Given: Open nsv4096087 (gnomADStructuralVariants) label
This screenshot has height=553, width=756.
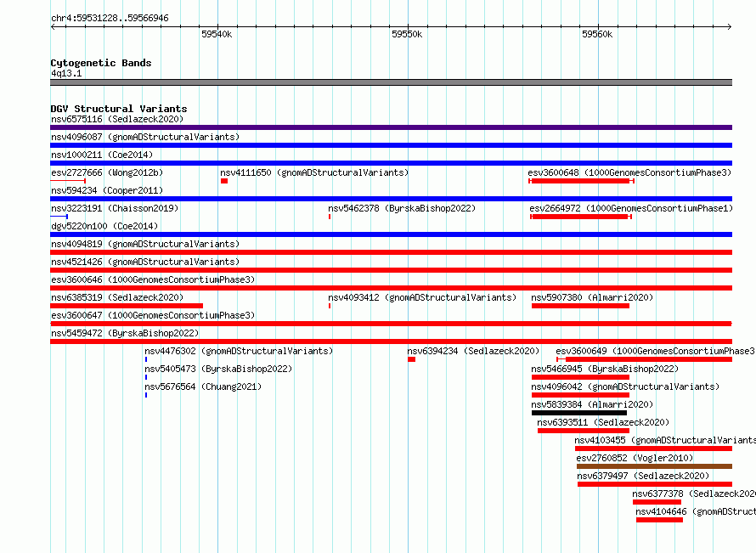Looking at the screenshot, I should click(x=145, y=137).
